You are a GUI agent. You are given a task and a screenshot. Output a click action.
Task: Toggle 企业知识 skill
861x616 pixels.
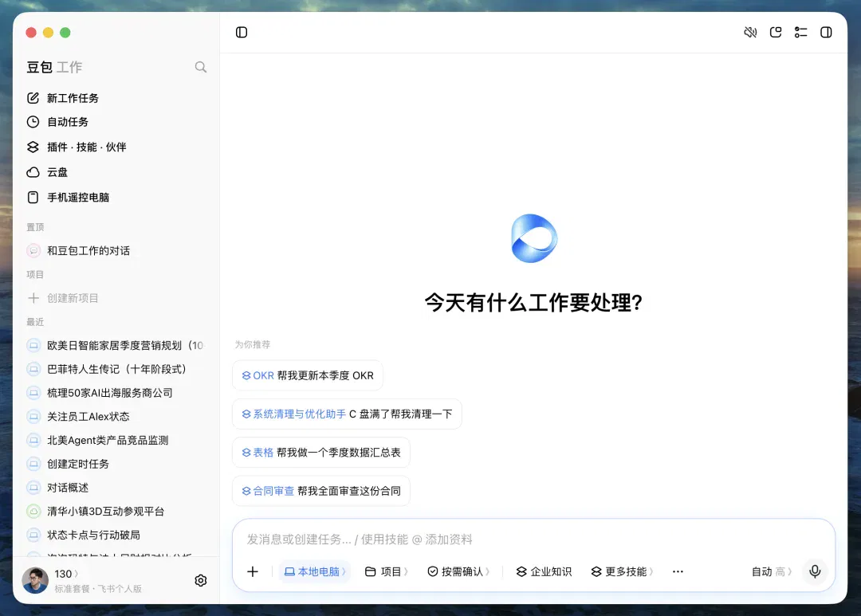[544, 571]
